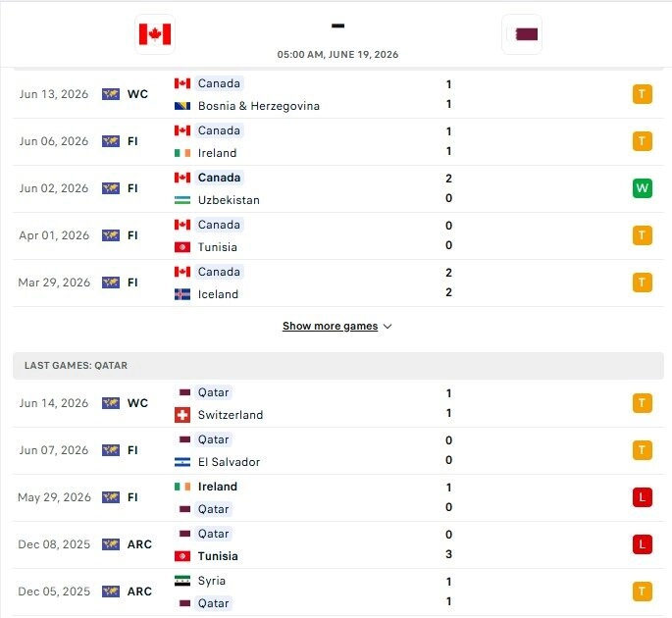Click the El Salvador flag icon
The image size is (672, 618).
click(182, 462)
